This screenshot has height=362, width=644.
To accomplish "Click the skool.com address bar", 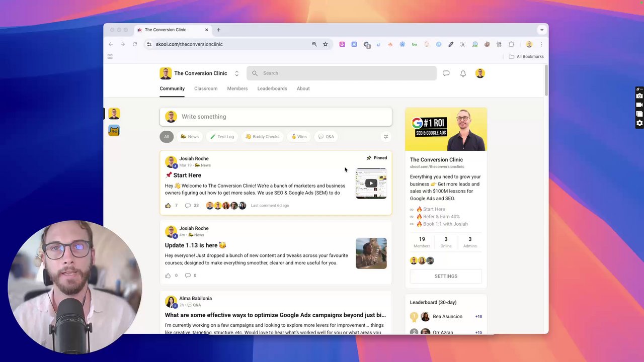I will (x=238, y=44).
